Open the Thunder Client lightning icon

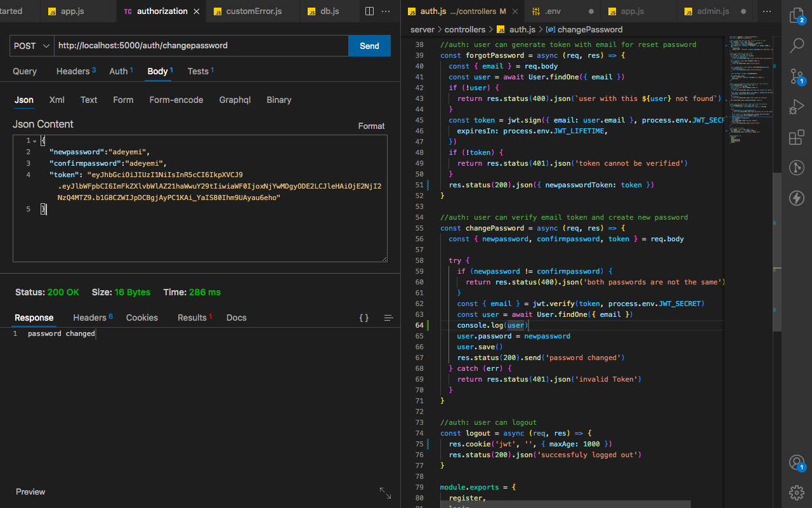pyautogui.click(x=797, y=199)
